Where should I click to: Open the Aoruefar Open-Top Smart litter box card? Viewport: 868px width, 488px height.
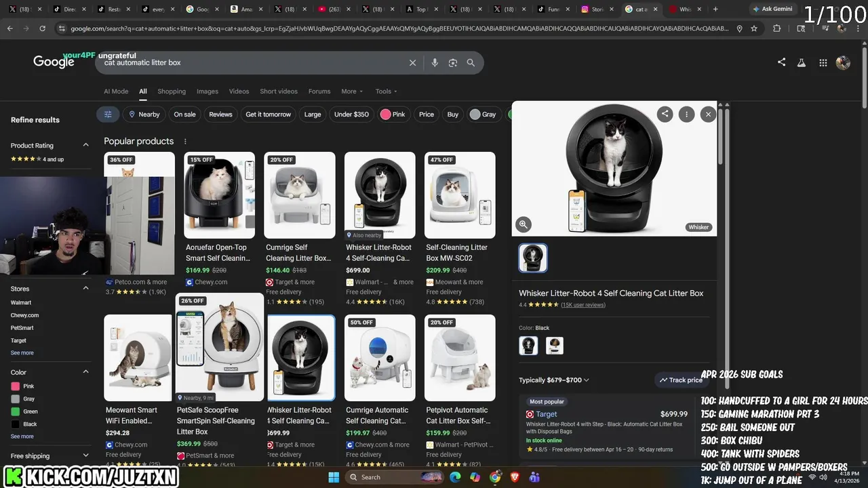click(x=219, y=218)
